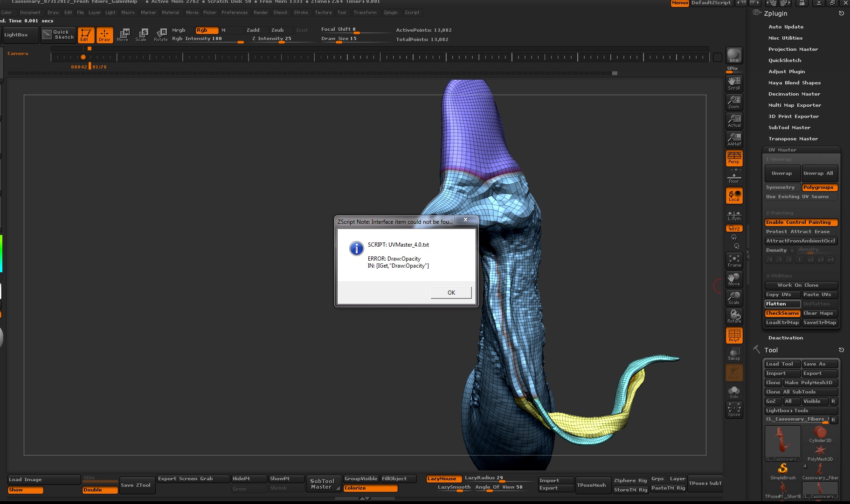Viewport: 850px width, 504px height.
Task: Toggle the Floor grid icon
Action: pos(734,177)
